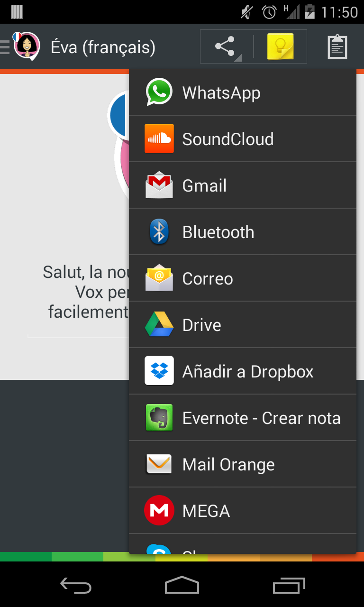The height and width of the screenshot is (607, 364).
Task: Share via WhatsApp
Action: (x=243, y=92)
